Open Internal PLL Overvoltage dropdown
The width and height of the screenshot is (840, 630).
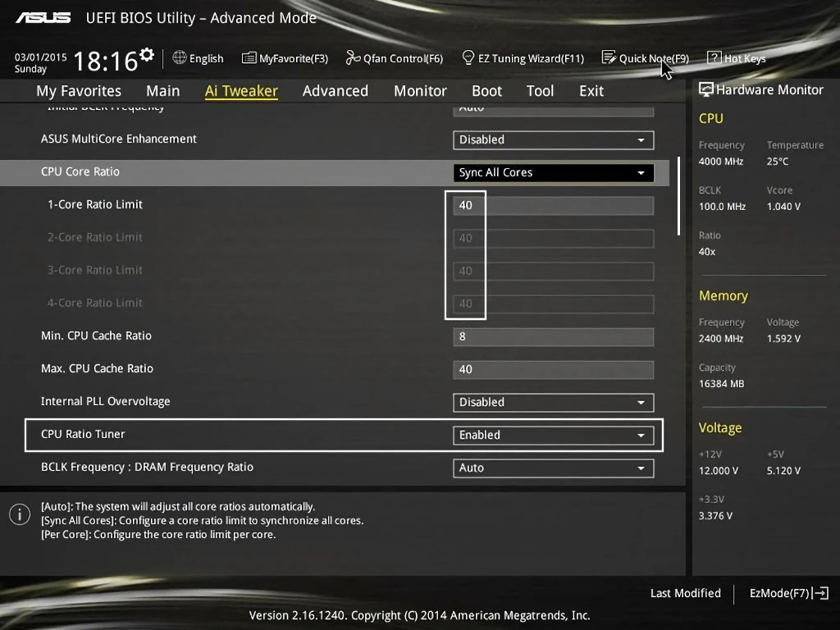coord(554,402)
